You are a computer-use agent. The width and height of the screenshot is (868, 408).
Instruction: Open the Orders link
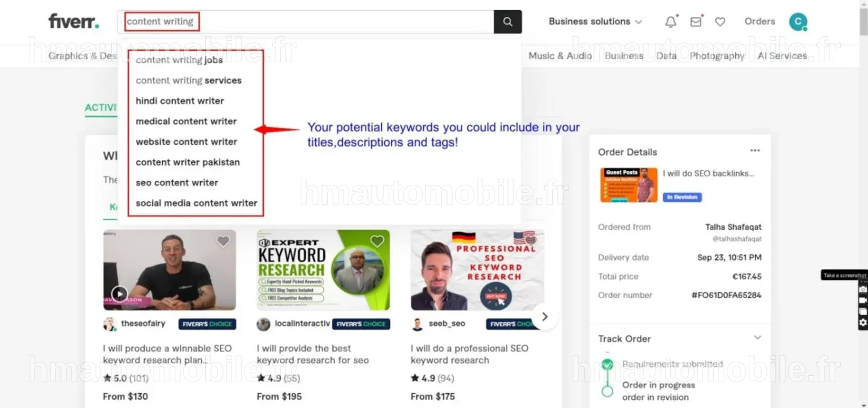click(759, 21)
